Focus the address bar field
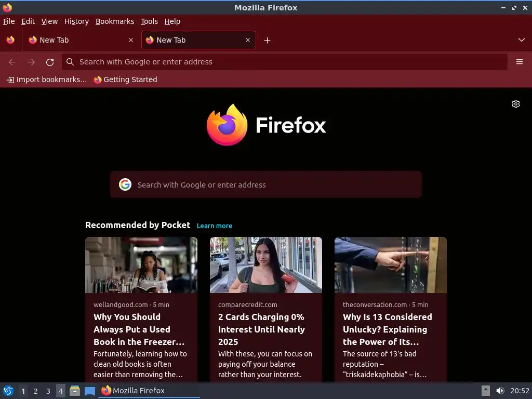532x399 pixels. click(284, 62)
